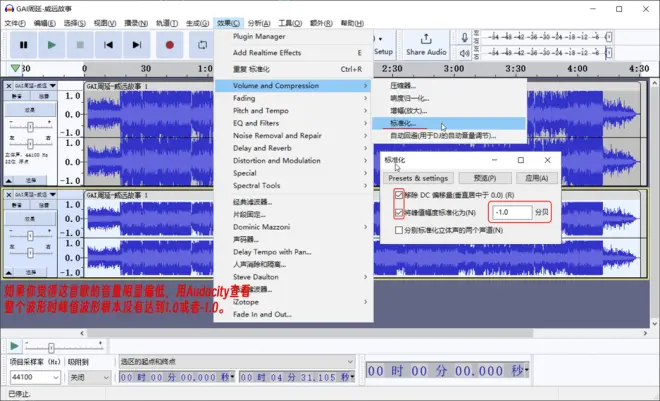
Task: Collapse the second track using triangle icon
Action: (9, 273)
